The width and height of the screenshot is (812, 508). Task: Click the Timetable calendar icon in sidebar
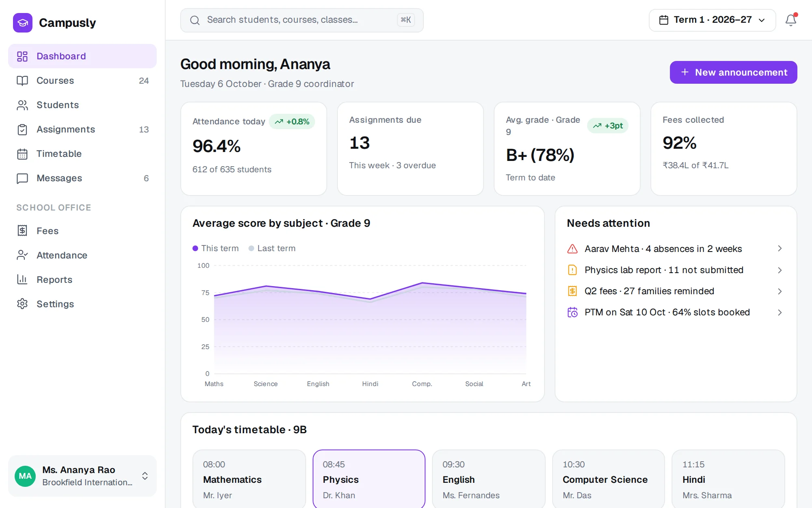(22, 154)
